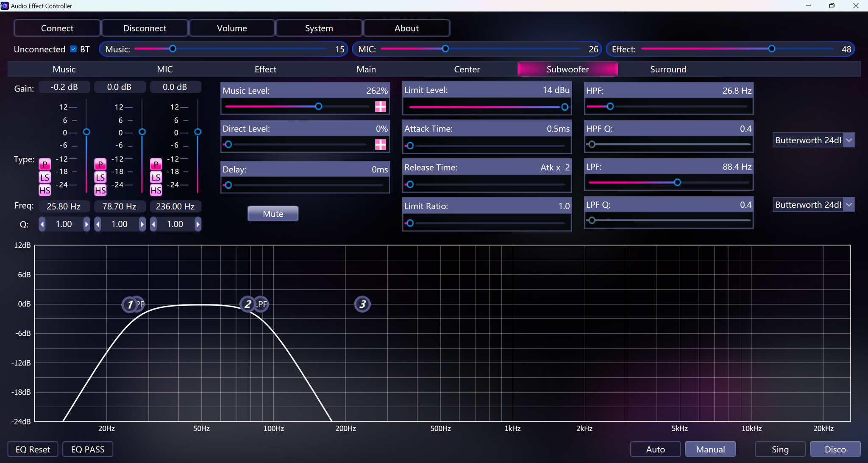Click the Limit Level slider handle
This screenshot has height=463, width=868.
[565, 107]
